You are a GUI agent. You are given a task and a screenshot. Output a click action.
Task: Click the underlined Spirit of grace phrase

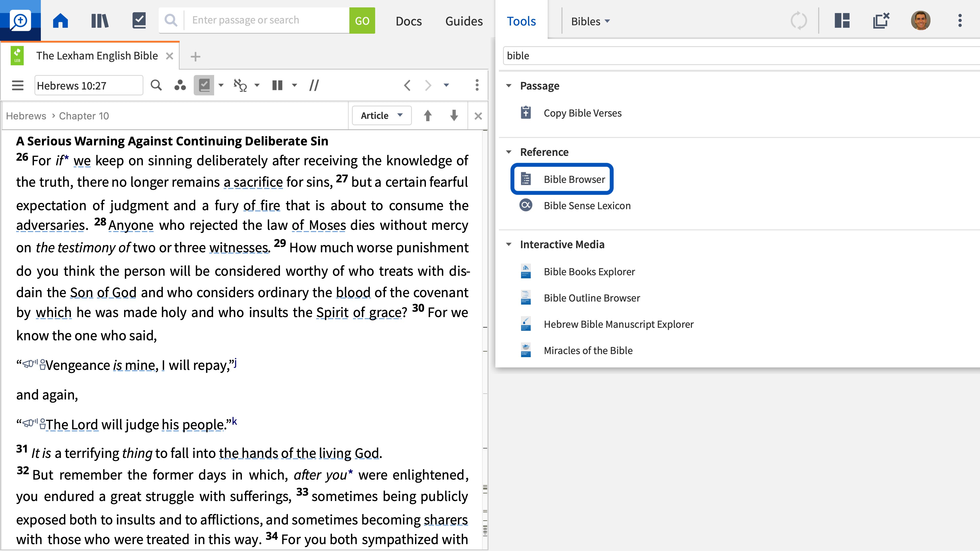(x=359, y=312)
